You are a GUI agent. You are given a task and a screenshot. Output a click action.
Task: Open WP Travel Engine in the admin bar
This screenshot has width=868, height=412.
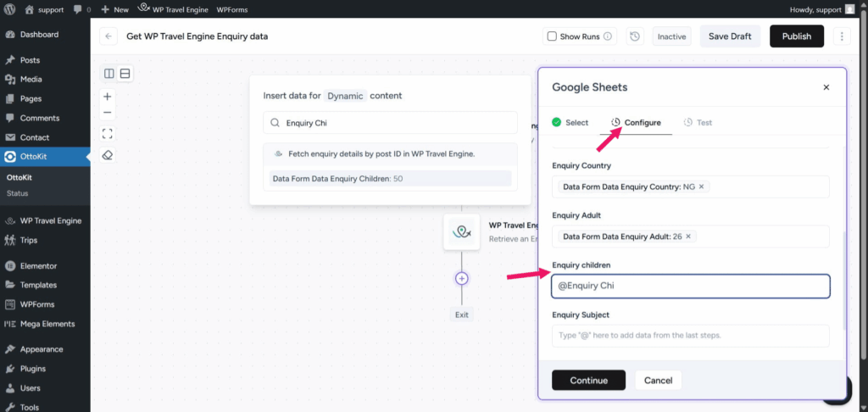point(172,9)
